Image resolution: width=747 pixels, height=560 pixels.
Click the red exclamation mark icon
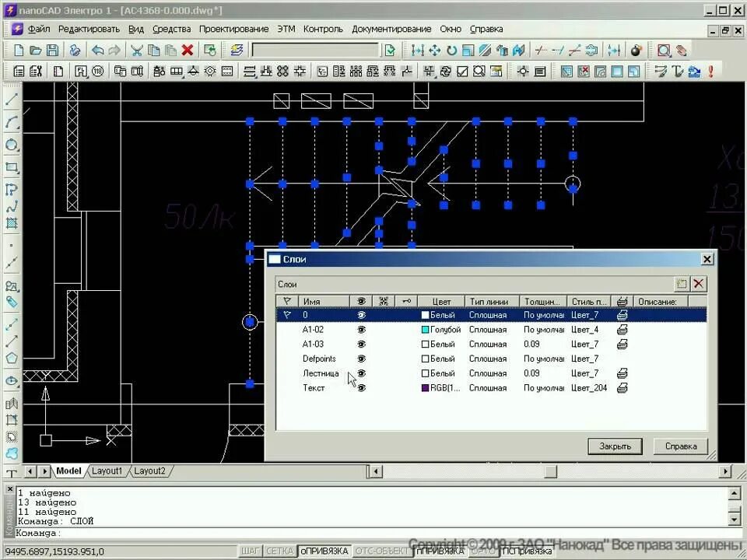[710, 72]
